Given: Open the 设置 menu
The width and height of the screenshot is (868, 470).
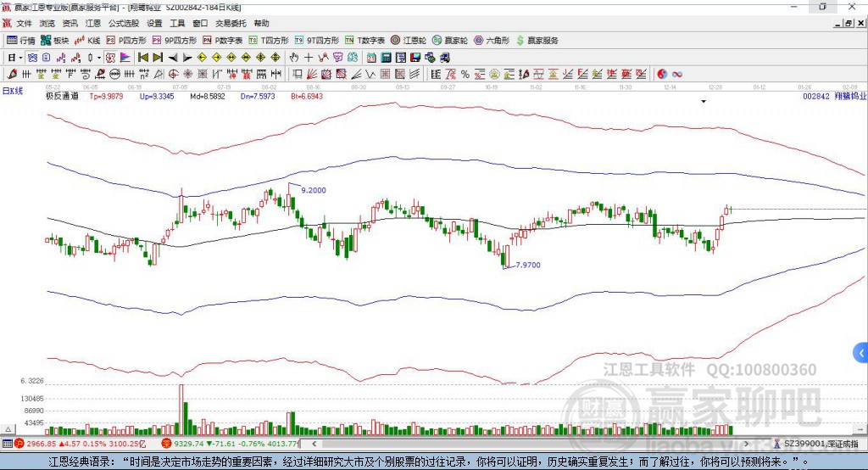Looking at the screenshot, I should 154,23.
